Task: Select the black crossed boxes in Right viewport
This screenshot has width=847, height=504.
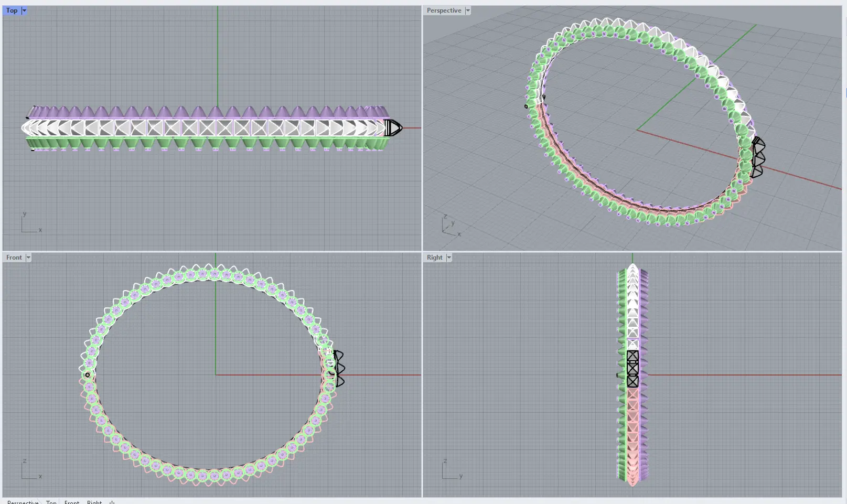Action: pos(632,369)
